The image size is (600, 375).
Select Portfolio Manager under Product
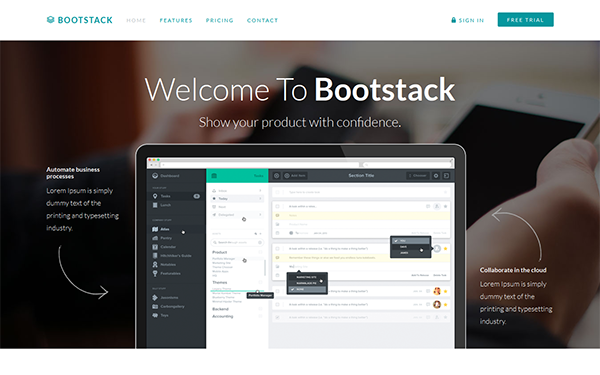[224, 259]
